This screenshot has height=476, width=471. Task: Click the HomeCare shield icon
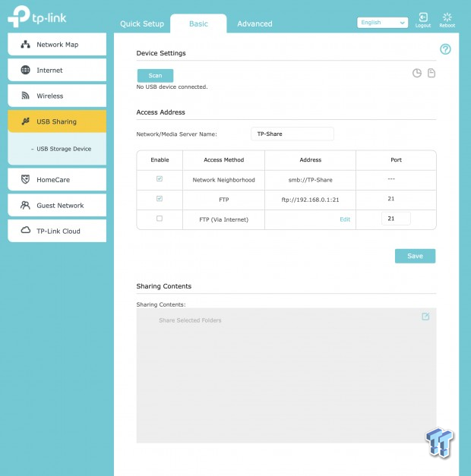[26, 179]
